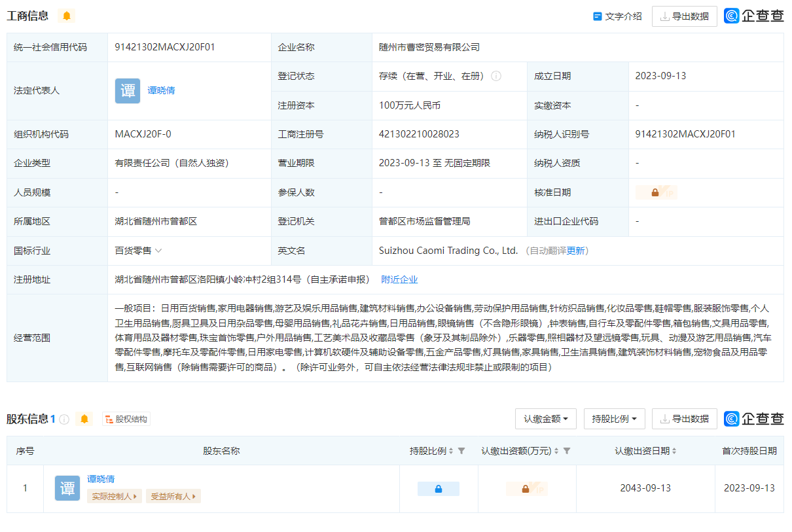Open the 认缴金额 dropdown
The height and width of the screenshot is (532, 792).
545,419
